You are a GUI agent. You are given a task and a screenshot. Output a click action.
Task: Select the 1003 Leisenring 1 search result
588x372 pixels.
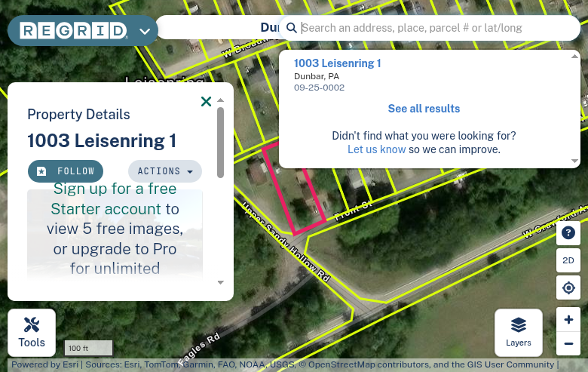tap(337, 64)
